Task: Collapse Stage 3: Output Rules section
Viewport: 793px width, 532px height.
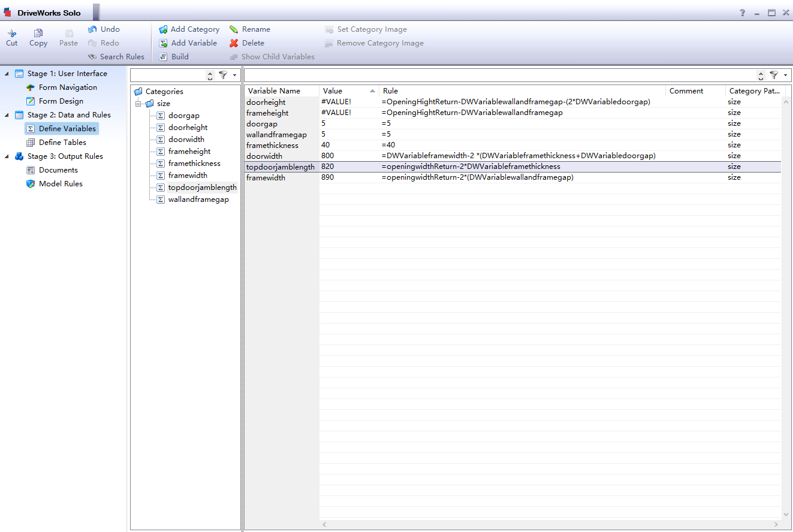Action: pos(7,156)
